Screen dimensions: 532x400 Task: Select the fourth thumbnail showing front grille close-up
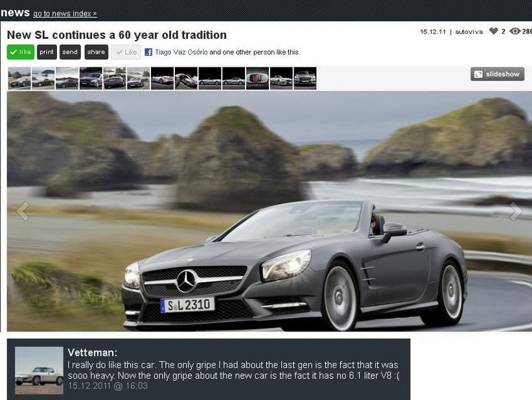(91, 78)
